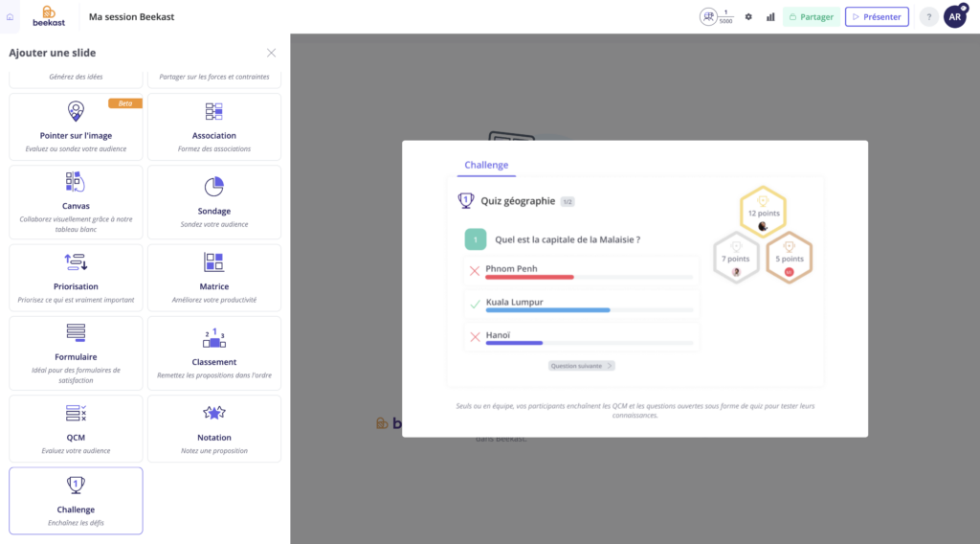Select the QCM activity icon
Image resolution: width=980 pixels, height=544 pixels.
(x=76, y=414)
